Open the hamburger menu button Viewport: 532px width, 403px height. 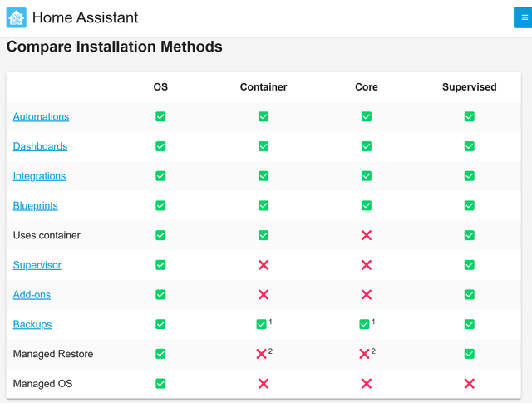click(523, 17)
